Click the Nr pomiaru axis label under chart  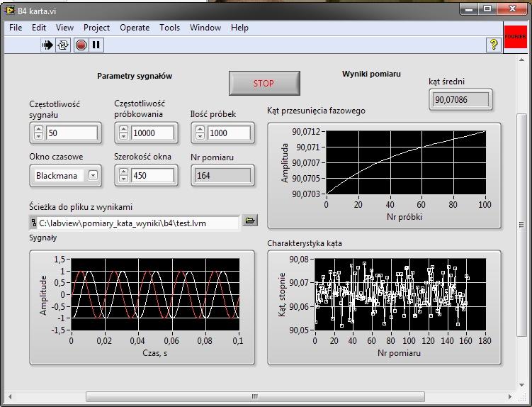(399, 353)
